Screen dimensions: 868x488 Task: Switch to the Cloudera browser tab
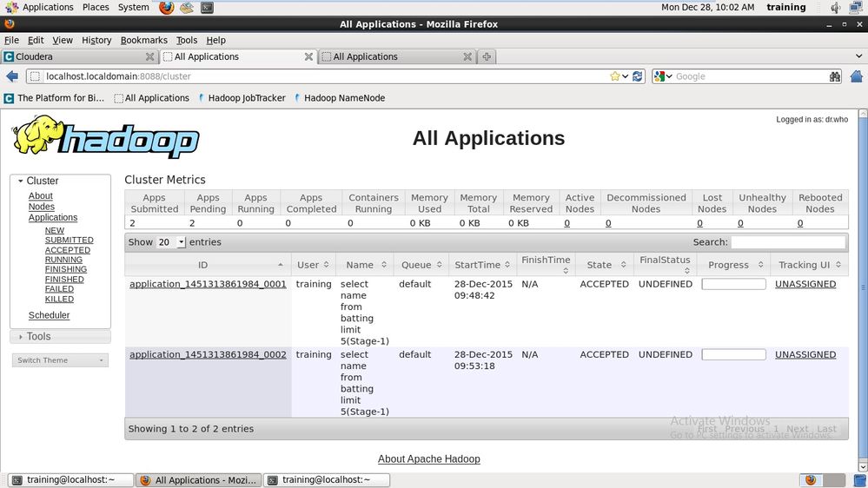pos(74,57)
